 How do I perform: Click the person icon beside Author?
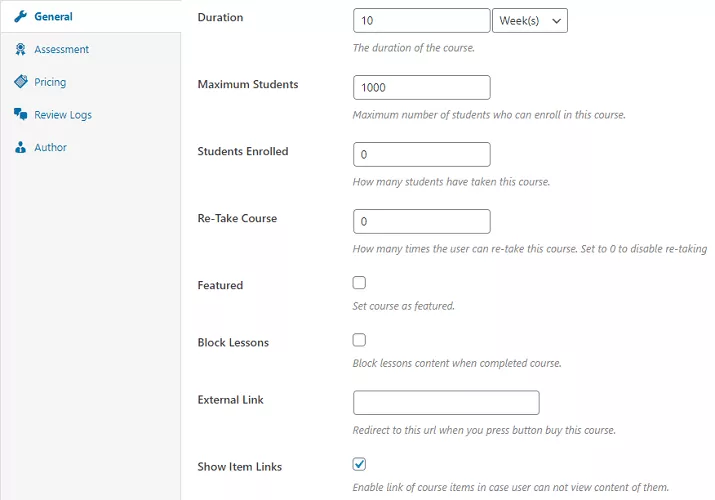pos(20,147)
